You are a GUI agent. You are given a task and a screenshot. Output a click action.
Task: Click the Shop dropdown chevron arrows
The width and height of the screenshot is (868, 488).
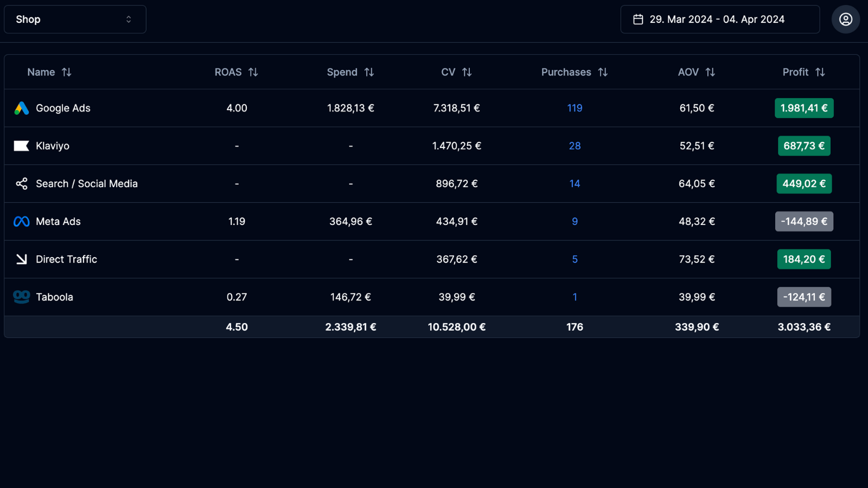click(129, 20)
